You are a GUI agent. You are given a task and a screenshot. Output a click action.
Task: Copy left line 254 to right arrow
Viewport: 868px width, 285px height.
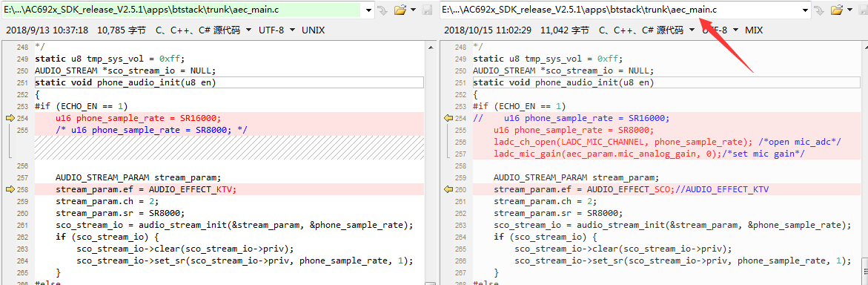pos(10,118)
